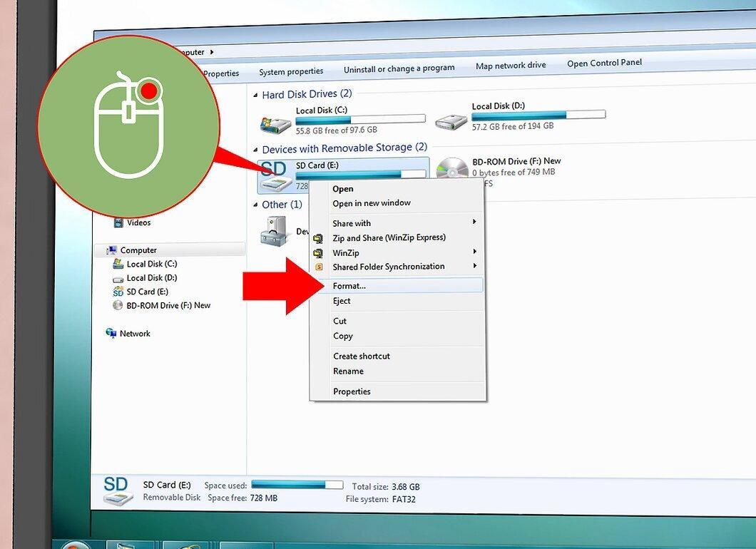Click Uninstall or change a program
This screenshot has width=756, height=549.
(x=399, y=69)
